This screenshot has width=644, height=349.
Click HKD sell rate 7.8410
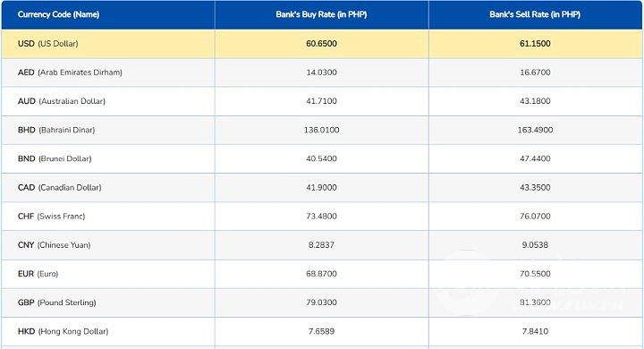[x=535, y=331]
